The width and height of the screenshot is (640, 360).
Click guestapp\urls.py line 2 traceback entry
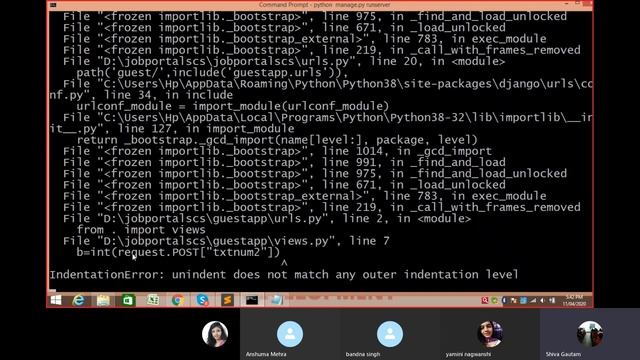(267, 218)
